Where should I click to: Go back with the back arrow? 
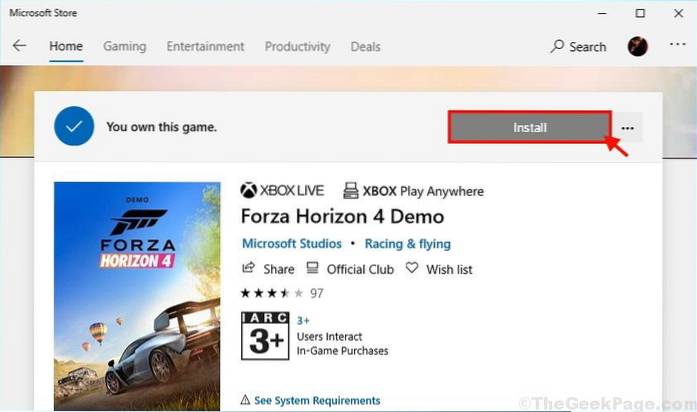20,46
